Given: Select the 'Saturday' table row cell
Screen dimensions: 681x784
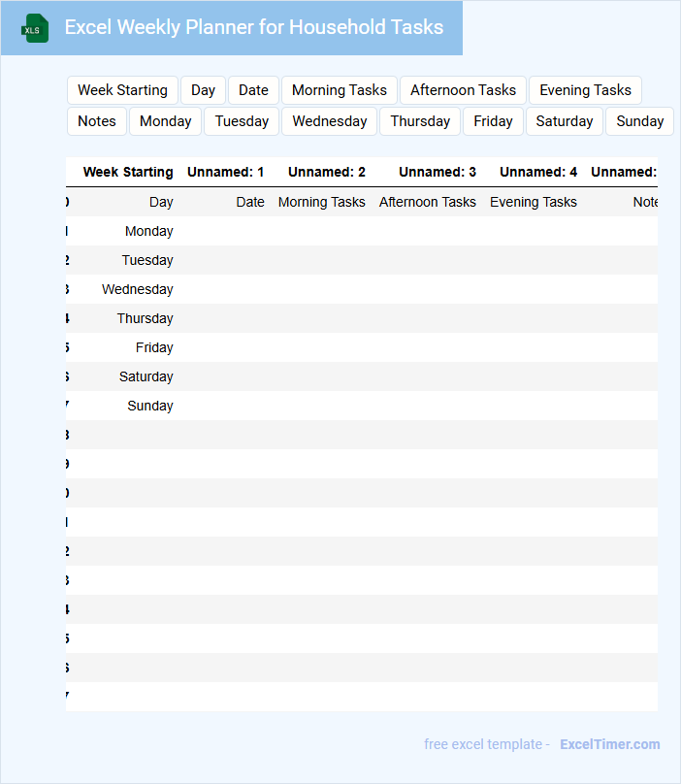Looking at the screenshot, I should [146, 376].
